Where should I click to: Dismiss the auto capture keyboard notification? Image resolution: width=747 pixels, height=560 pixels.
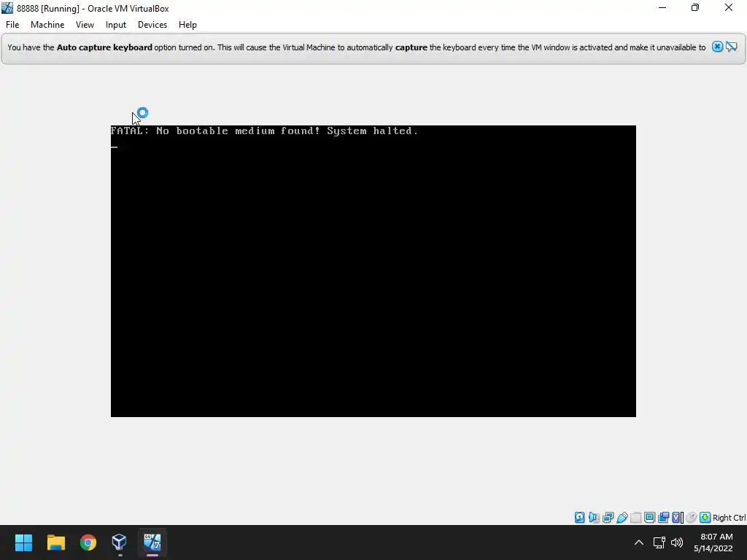coord(717,47)
